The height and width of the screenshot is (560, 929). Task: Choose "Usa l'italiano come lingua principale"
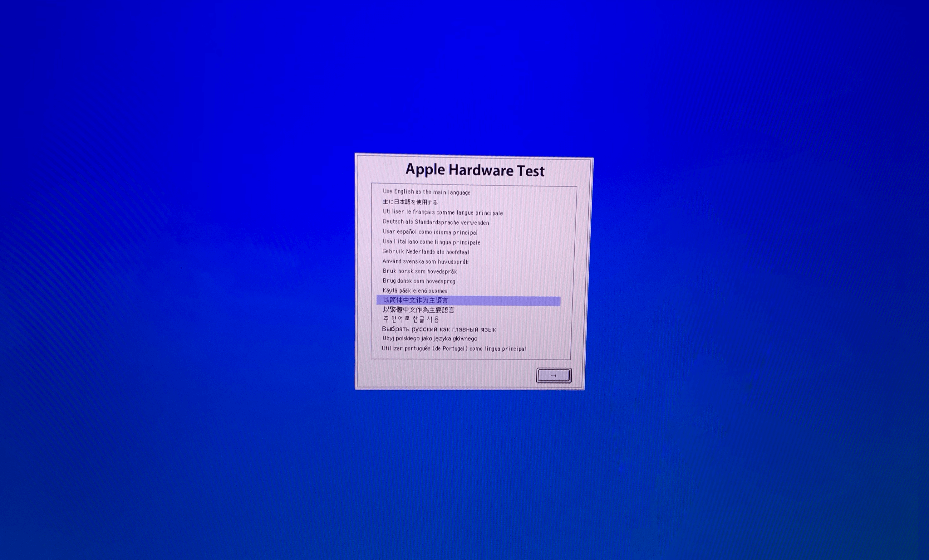click(431, 241)
